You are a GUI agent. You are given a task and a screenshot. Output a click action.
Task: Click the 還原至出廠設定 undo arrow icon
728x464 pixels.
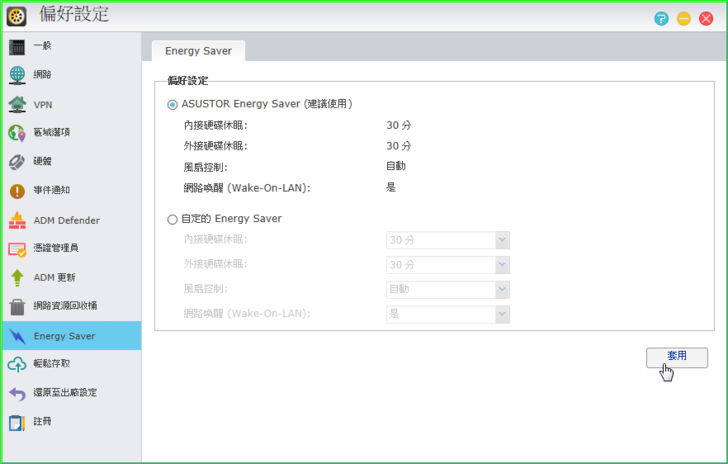(17, 393)
